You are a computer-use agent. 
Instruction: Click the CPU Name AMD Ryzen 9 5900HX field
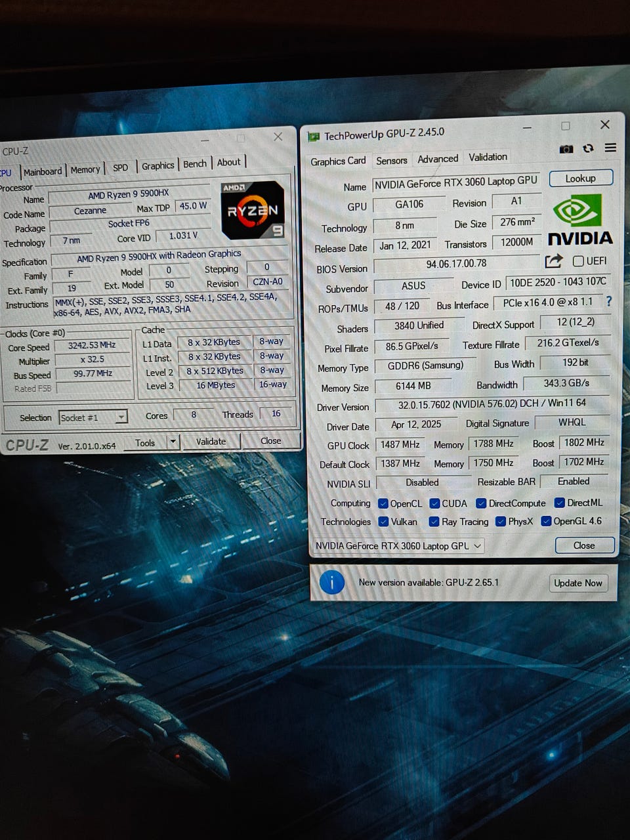coord(129,194)
